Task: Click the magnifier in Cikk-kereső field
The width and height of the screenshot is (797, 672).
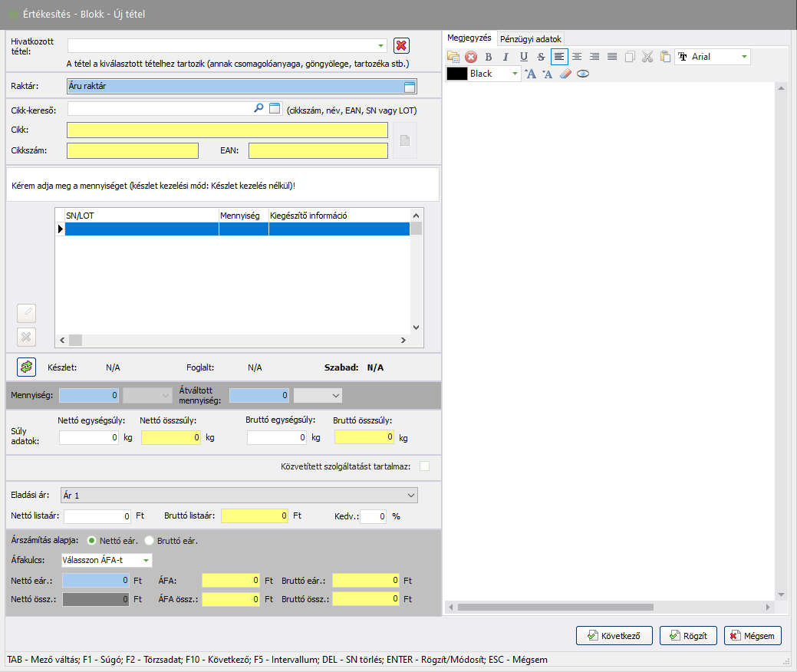Action: coord(259,109)
